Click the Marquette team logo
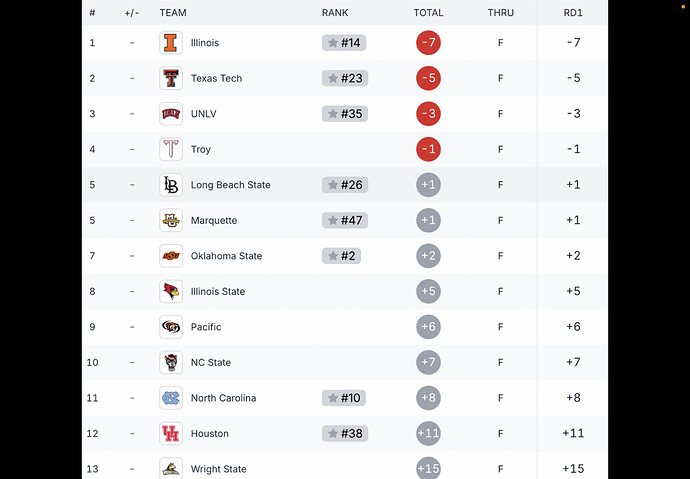Screen dimensions: 690x479 tap(171, 220)
